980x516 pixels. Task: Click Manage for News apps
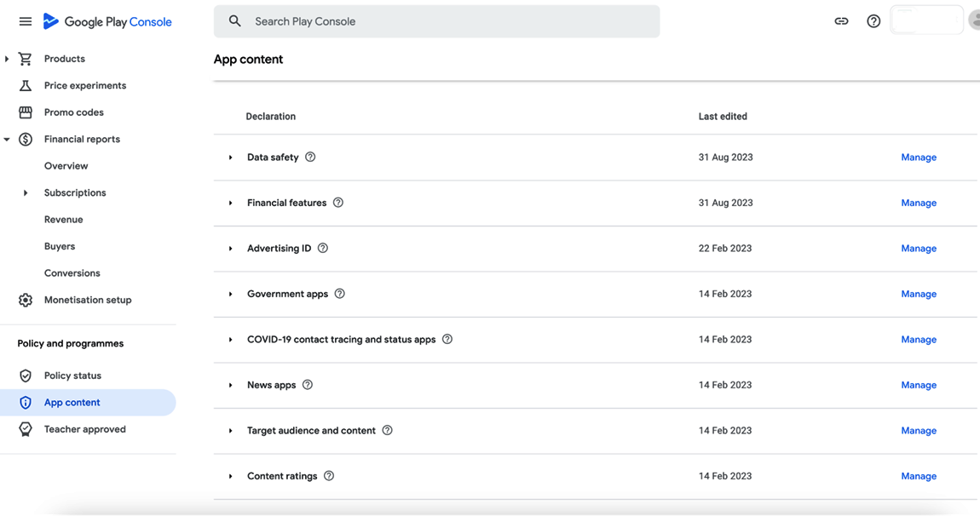click(x=919, y=385)
